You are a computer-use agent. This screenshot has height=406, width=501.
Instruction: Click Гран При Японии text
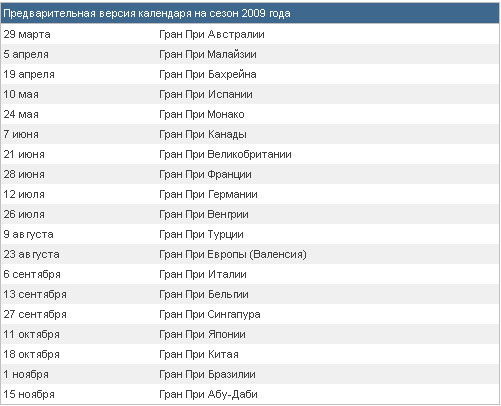(x=202, y=334)
